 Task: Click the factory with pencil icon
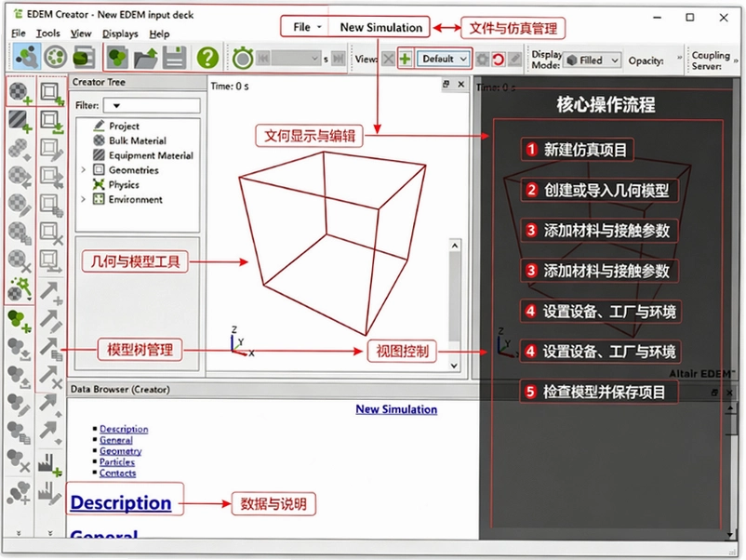(x=49, y=492)
